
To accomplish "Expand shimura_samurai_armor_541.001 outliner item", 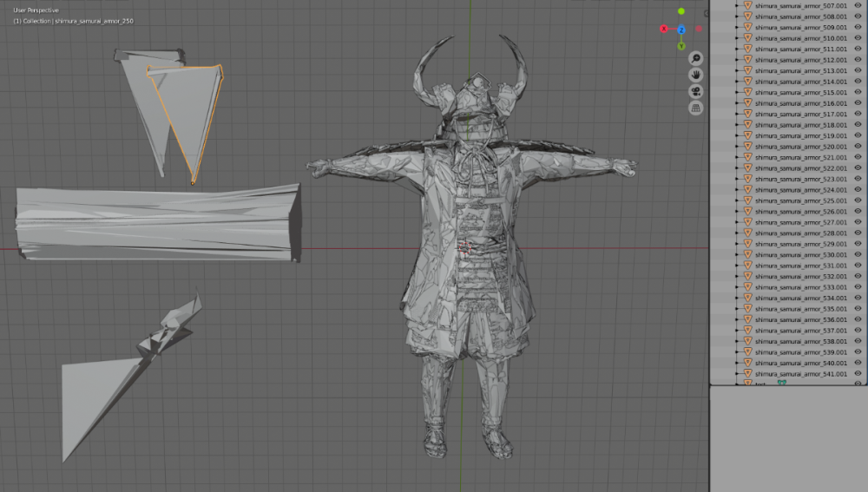I will tap(737, 374).
